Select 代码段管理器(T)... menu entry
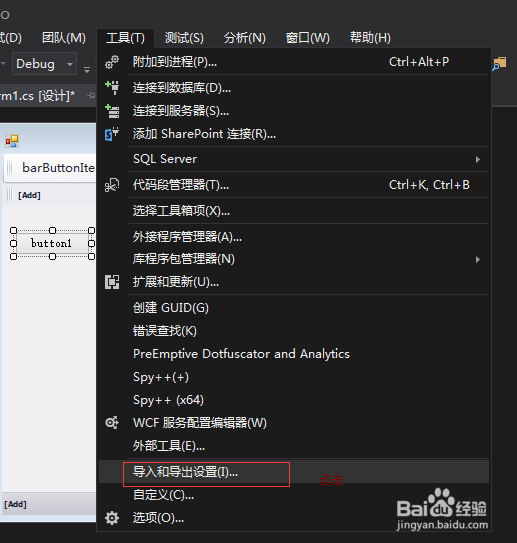 (294, 185)
